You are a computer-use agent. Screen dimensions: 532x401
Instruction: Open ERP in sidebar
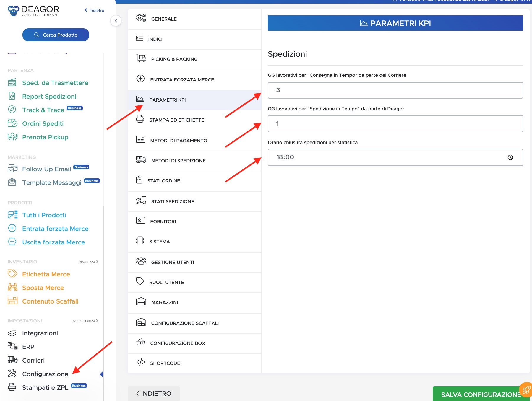[x=28, y=347]
